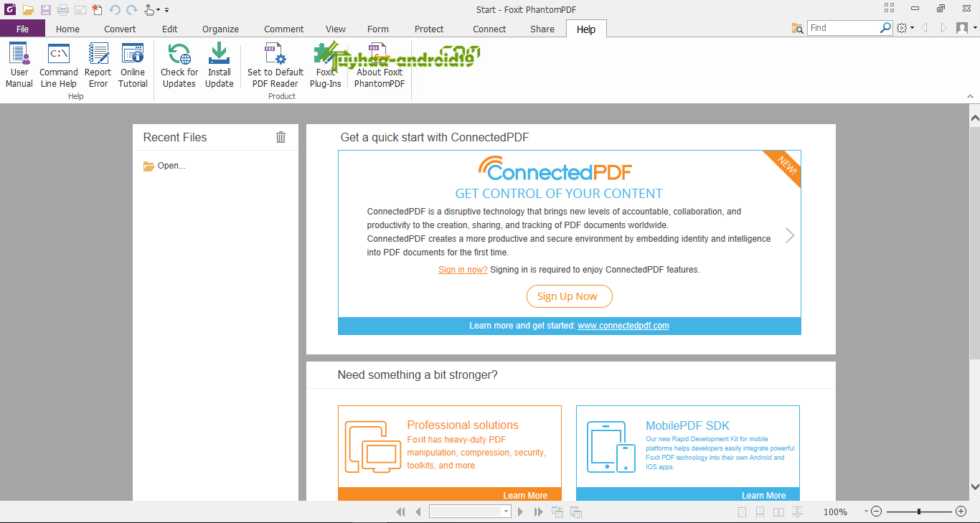
Task: Click the Redo arrow
Action: pos(132,9)
